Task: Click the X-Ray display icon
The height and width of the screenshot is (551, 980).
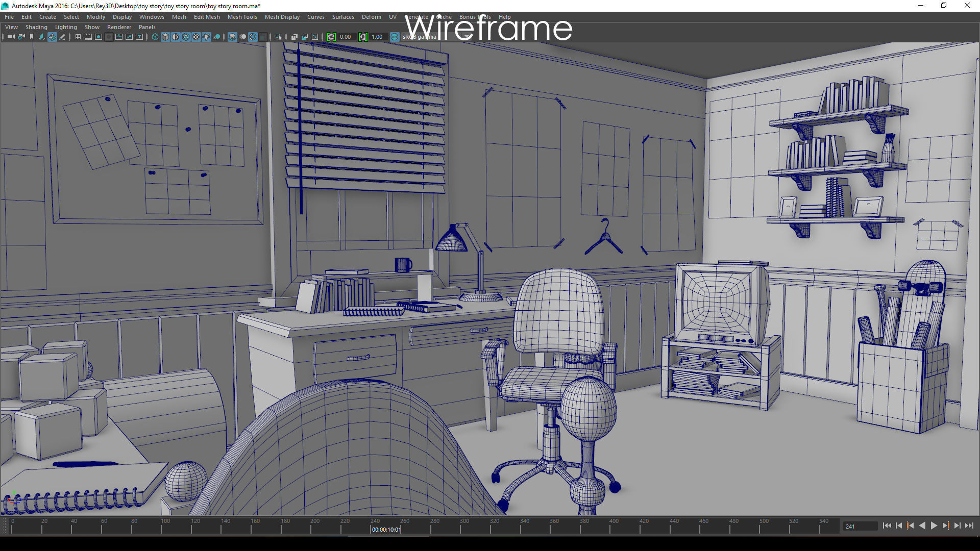Action: pyautogui.click(x=295, y=37)
